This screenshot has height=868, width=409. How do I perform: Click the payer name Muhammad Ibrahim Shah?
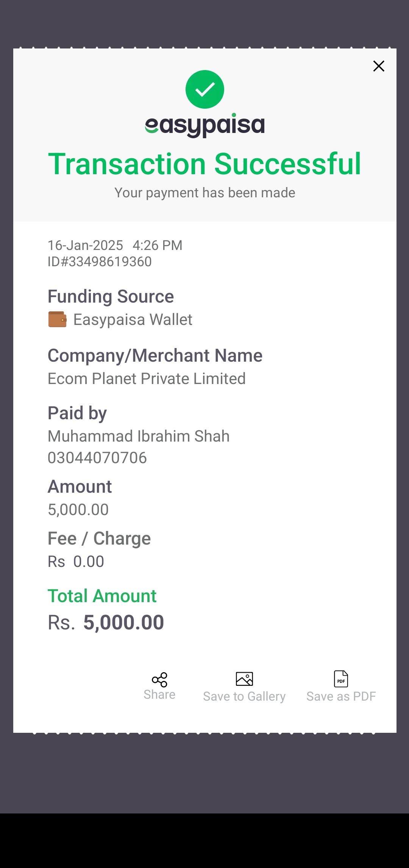(139, 436)
